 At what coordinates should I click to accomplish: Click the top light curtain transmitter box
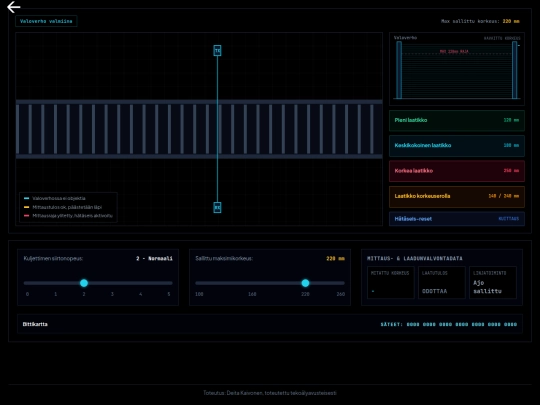coord(217,51)
